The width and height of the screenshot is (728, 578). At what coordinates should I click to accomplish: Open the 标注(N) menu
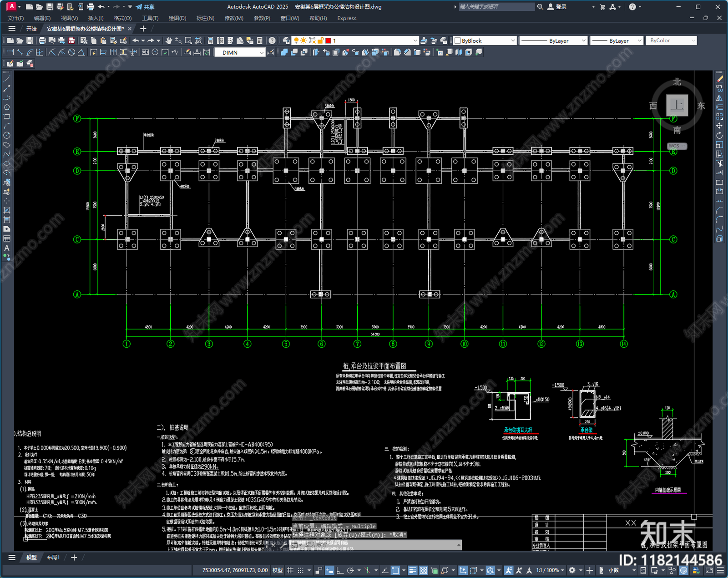pos(205,18)
